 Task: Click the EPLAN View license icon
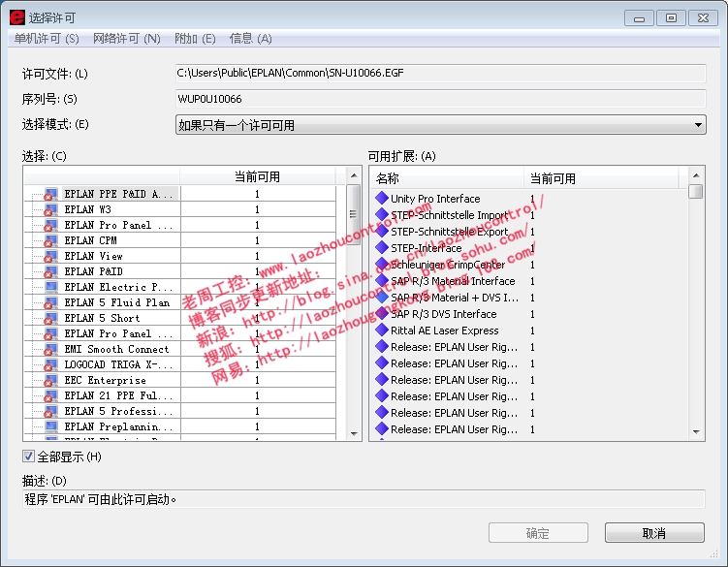48,256
